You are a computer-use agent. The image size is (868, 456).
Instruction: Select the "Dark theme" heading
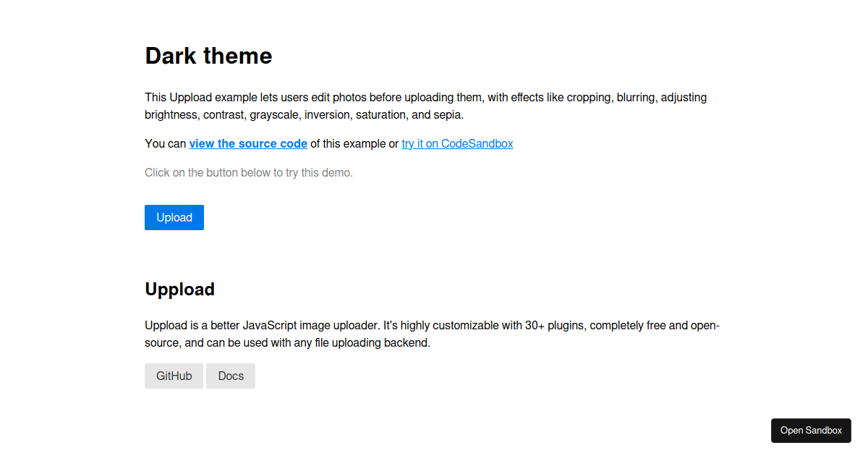pos(208,56)
